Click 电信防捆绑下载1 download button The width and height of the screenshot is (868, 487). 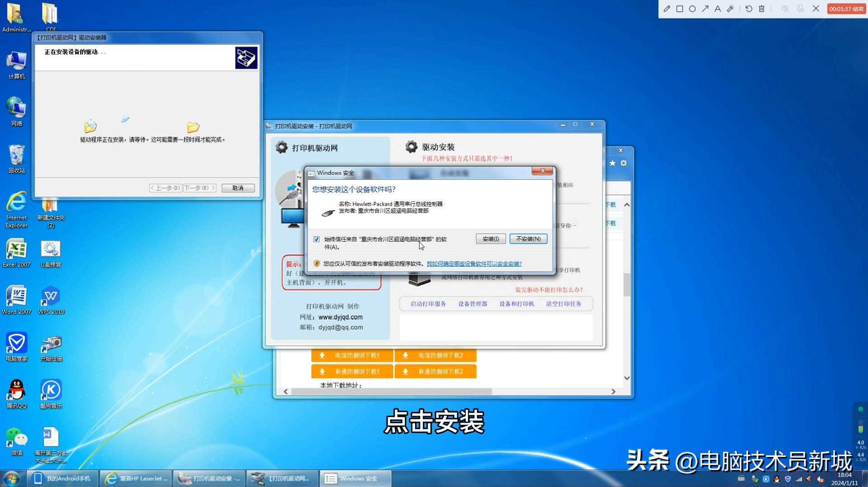(352, 356)
